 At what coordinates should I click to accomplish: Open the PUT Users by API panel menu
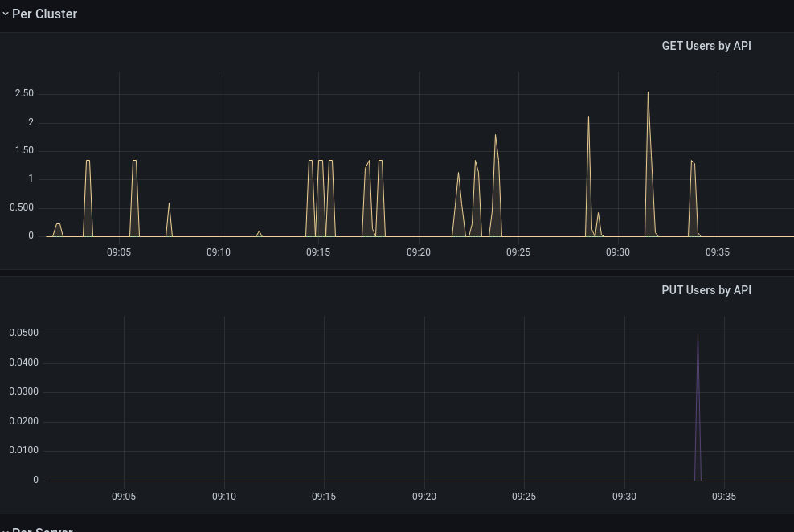[x=706, y=290]
